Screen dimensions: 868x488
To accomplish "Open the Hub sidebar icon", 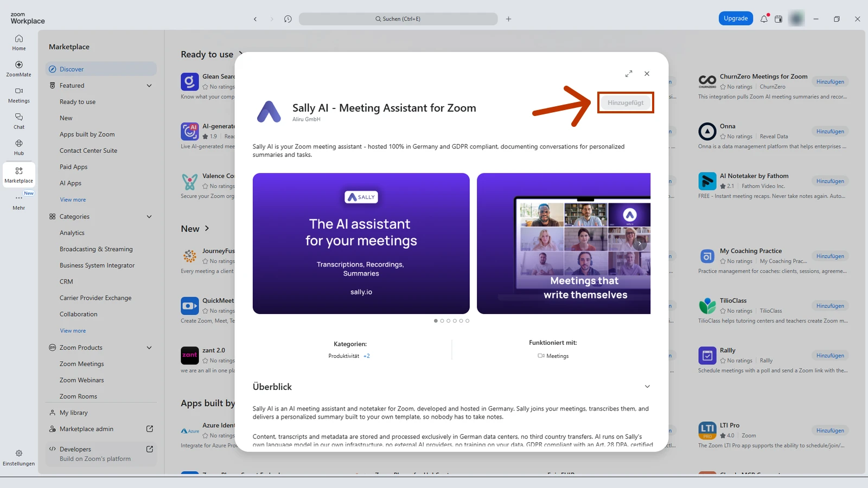I will coord(19,147).
